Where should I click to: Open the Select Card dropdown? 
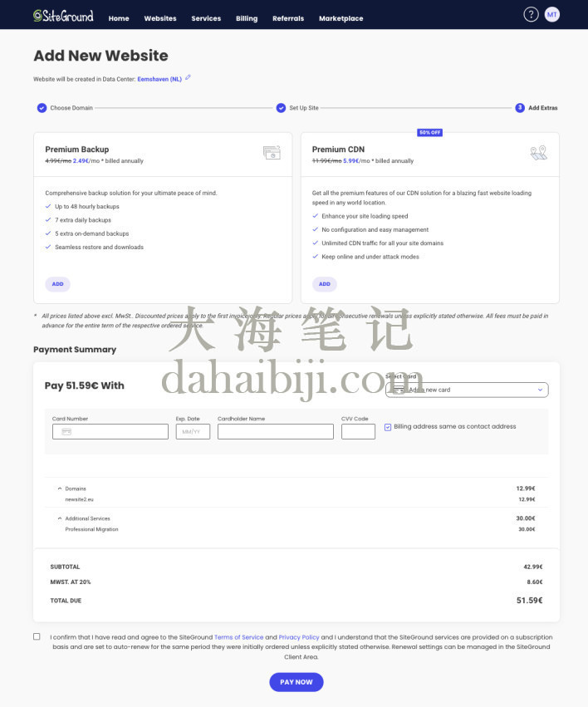467,390
